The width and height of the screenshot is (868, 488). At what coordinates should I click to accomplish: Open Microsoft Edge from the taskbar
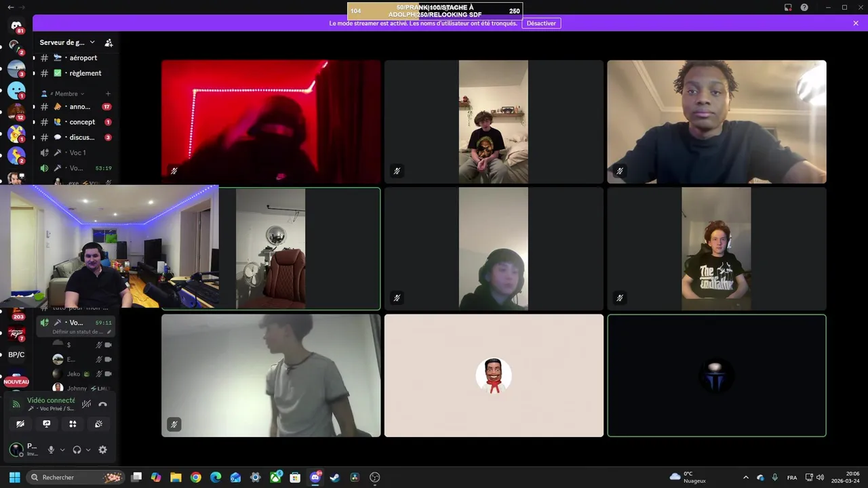click(x=216, y=477)
